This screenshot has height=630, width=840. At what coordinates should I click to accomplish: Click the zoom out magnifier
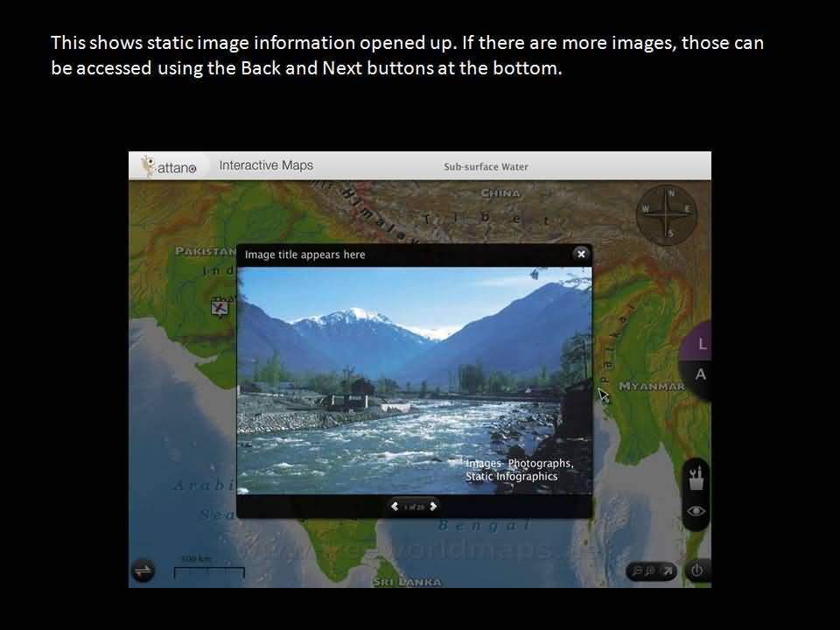(638, 571)
